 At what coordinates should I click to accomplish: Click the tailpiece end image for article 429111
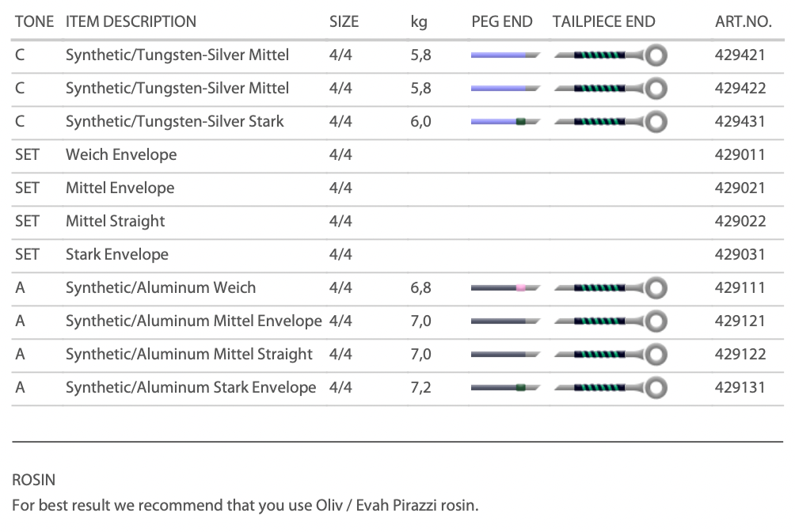(x=610, y=288)
